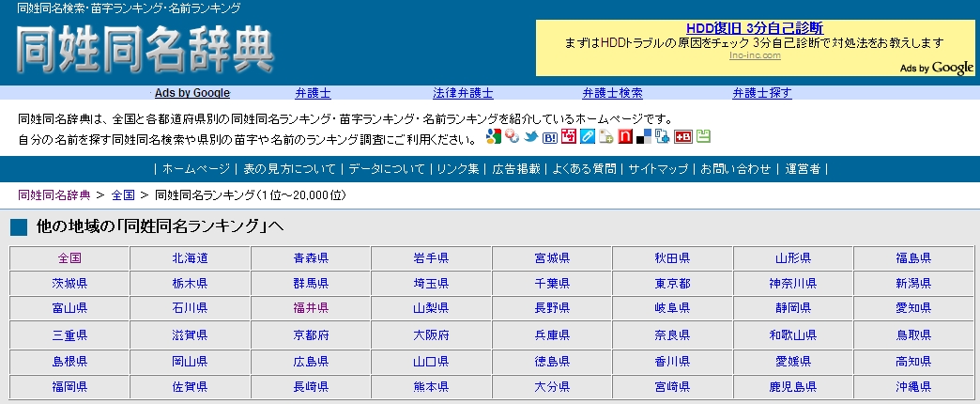Click the HDD復旧 3分自己診断 ad headline

[755, 28]
